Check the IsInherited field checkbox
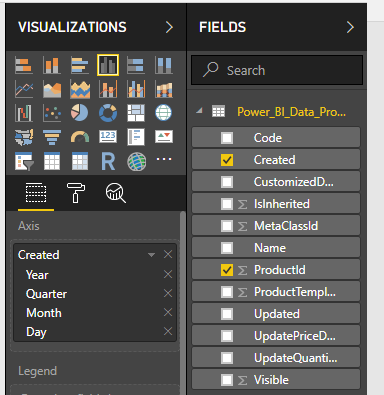This screenshot has width=384, height=395. coord(227,204)
